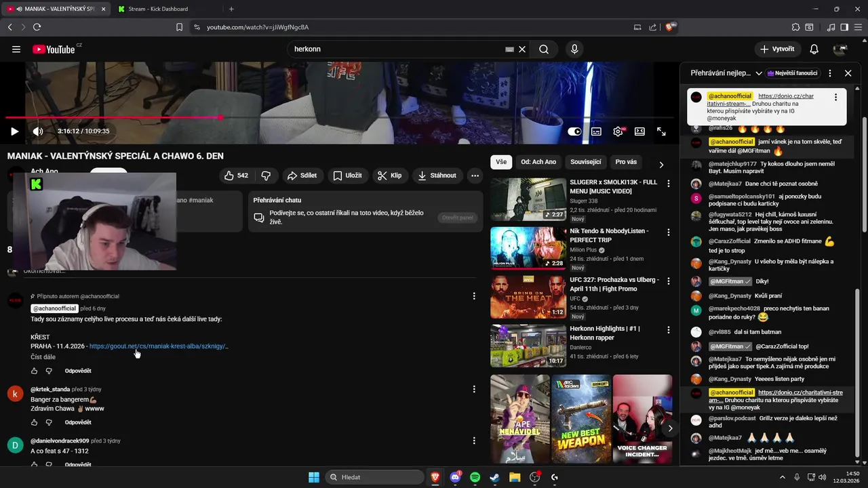Play the video with the play button
Viewport: 868px width, 488px height.
click(x=14, y=131)
